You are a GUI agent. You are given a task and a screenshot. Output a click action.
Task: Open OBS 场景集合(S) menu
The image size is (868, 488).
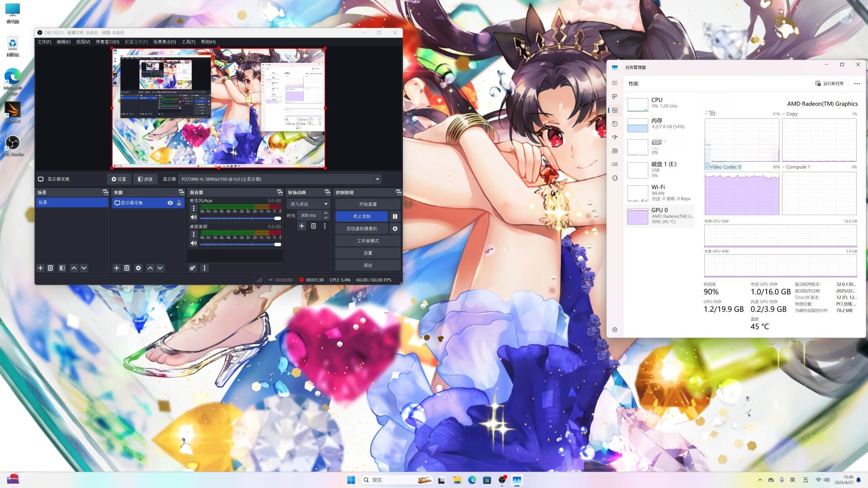tap(165, 42)
